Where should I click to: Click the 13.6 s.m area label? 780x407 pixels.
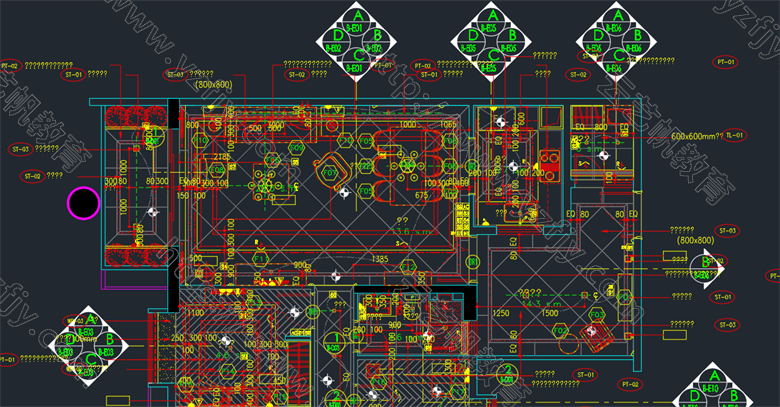[414, 231]
